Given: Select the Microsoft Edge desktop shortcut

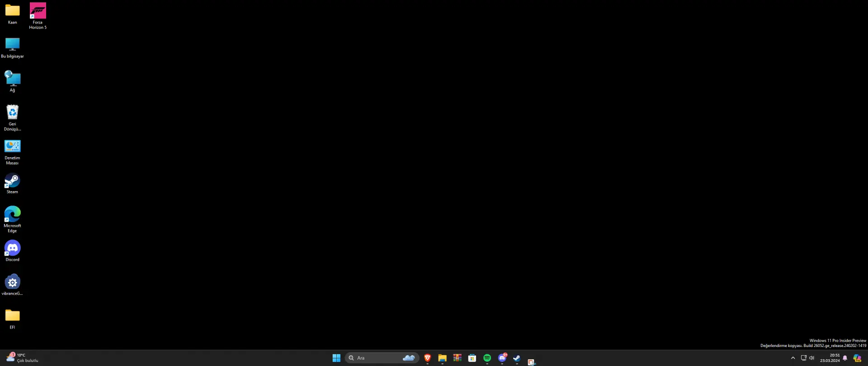Looking at the screenshot, I should [x=12, y=220].
